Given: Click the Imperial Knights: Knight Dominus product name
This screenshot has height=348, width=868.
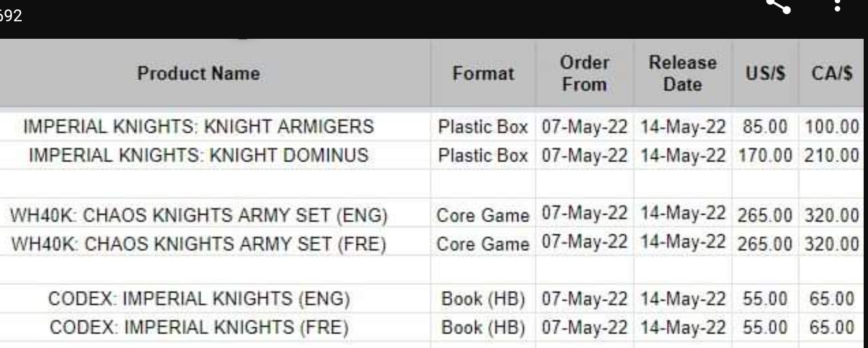Looking at the screenshot, I should 199,155.
